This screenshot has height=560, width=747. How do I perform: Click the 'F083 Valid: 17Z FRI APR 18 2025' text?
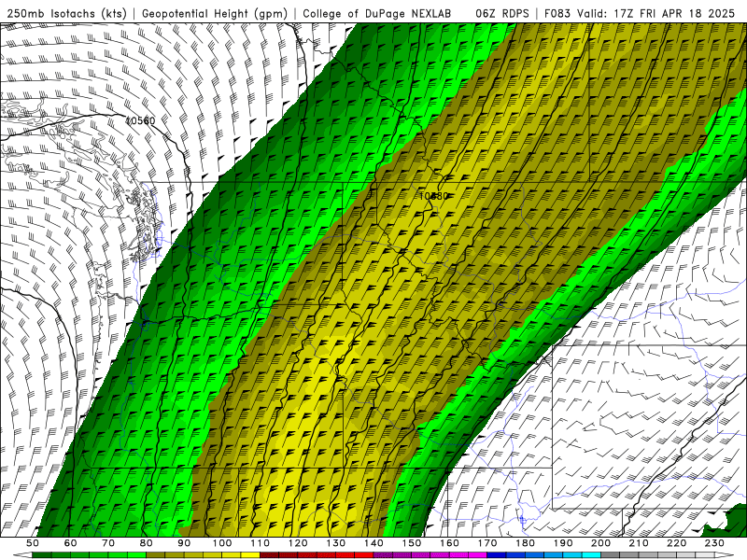[640, 14]
